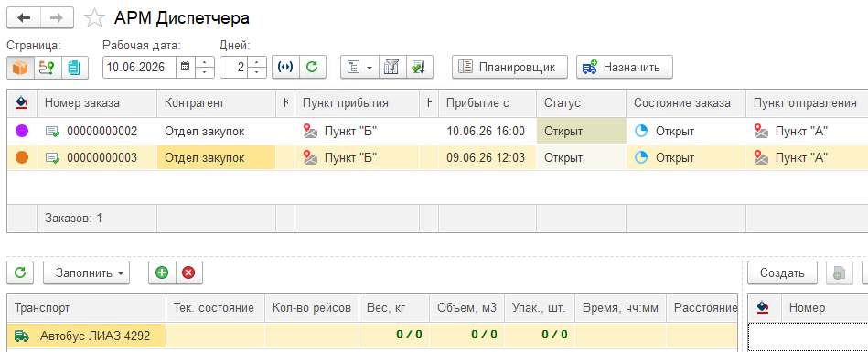The height and width of the screenshot is (352, 868).
Task: Click Отдел закупок in order 00000000002 row
Action: [x=204, y=131]
